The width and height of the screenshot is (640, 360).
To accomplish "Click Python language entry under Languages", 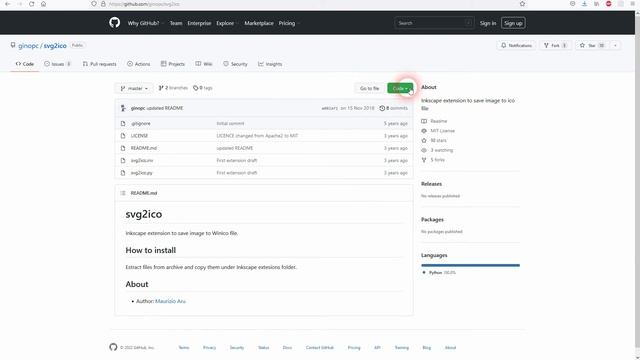I will [439, 272].
